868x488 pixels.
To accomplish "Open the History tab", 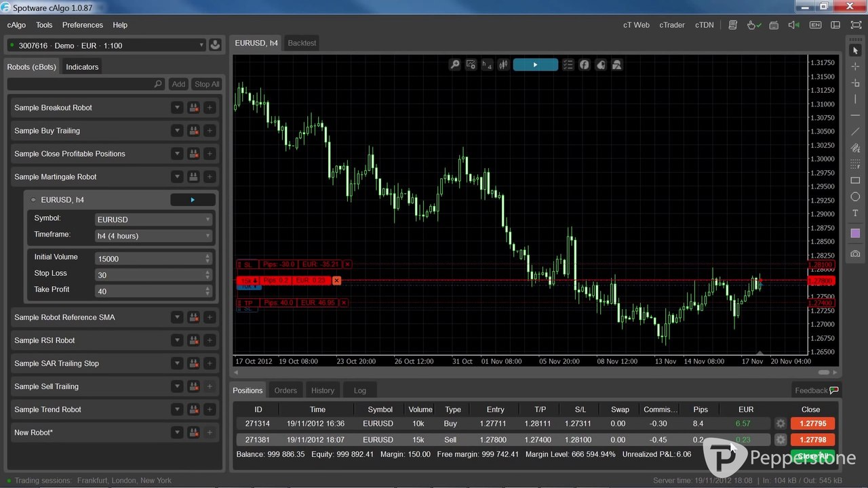I will click(x=323, y=390).
